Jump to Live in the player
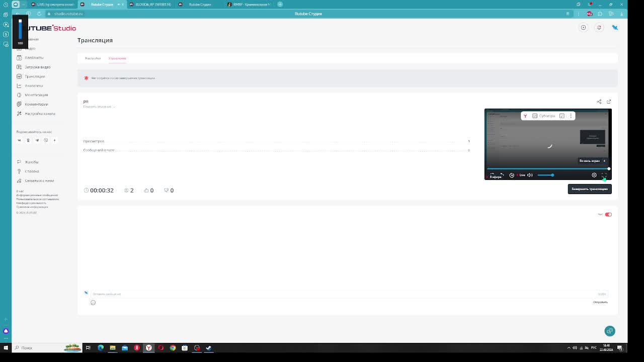 521,175
